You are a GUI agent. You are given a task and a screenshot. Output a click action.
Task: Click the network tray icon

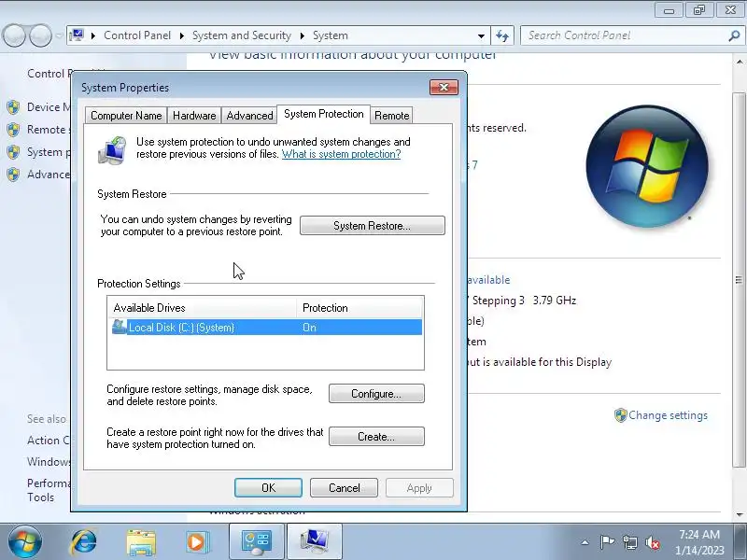point(629,542)
